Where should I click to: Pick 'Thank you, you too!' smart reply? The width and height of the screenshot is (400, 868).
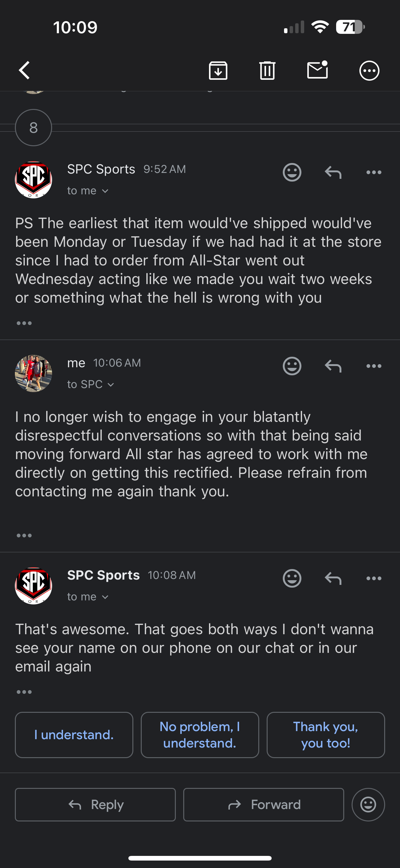tap(325, 735)
